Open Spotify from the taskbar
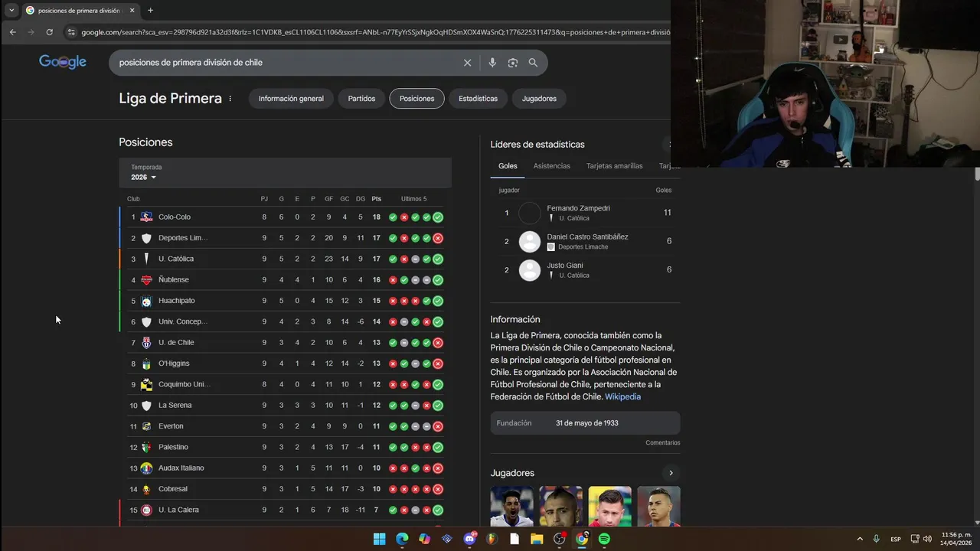This screenshot has width=980, height=551. pos(604,539)
